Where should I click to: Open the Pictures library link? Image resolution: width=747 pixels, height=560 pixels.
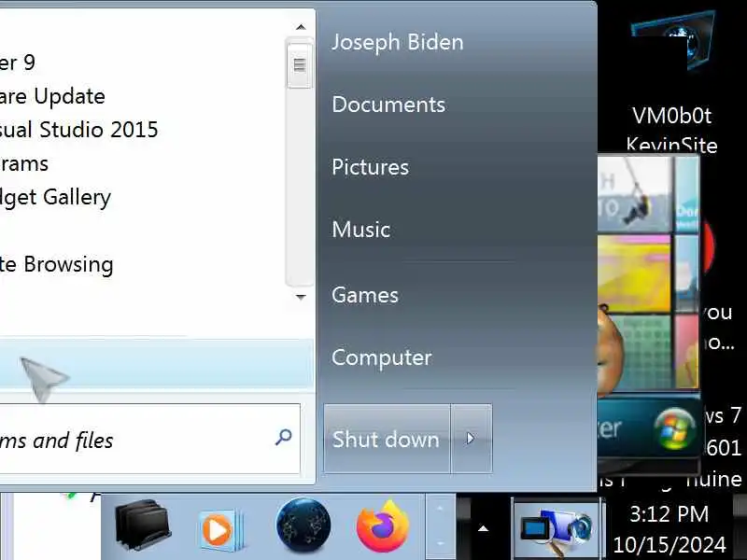tap(370, 167)
